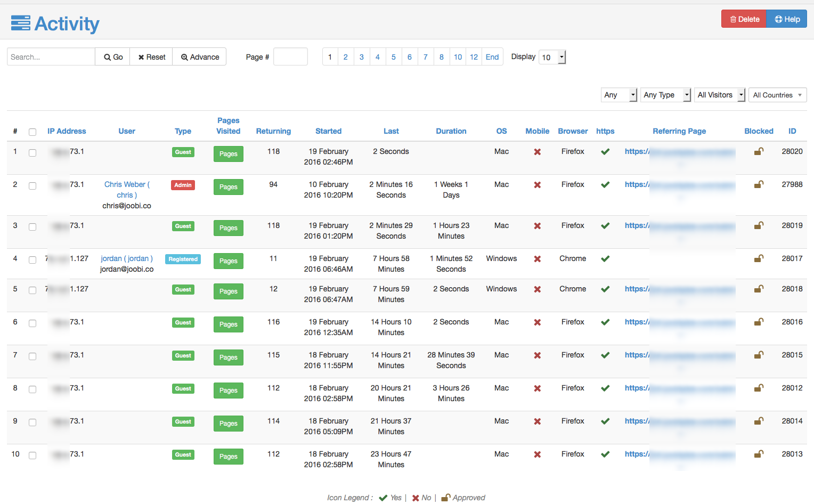The height and width of the screenshot is (504, 814).
Task: Open Chris Weber user link
Action: pyautogui.click(x=127, y=190)
